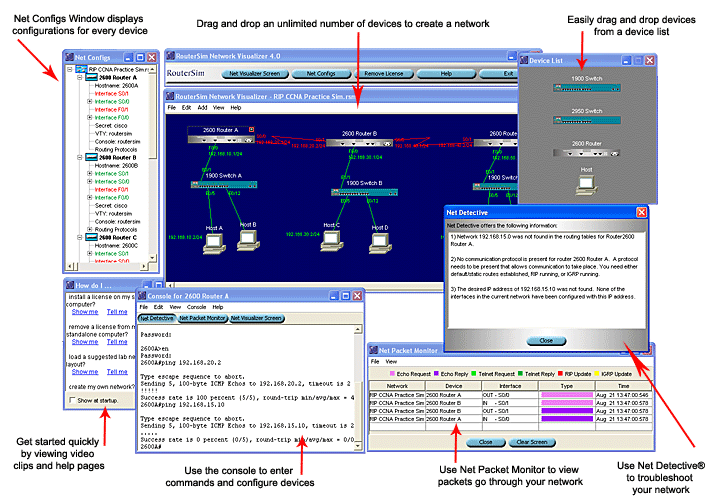Click the Device List window title icon
Screen dimensions: 720x504
tap(524, 60)
